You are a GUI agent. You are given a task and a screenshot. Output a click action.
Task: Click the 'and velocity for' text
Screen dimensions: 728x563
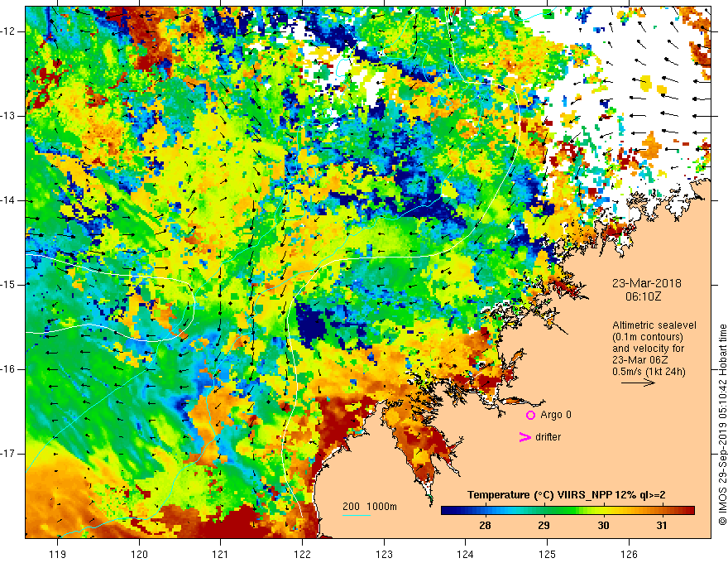pyautogui.click(x=648, y=349)
